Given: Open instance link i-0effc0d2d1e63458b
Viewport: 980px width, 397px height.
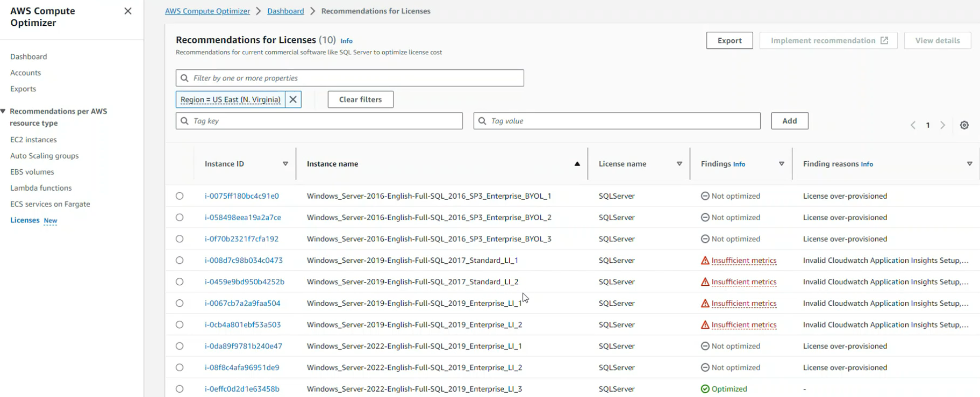Looking at the screenshot, I should [242, 389].
